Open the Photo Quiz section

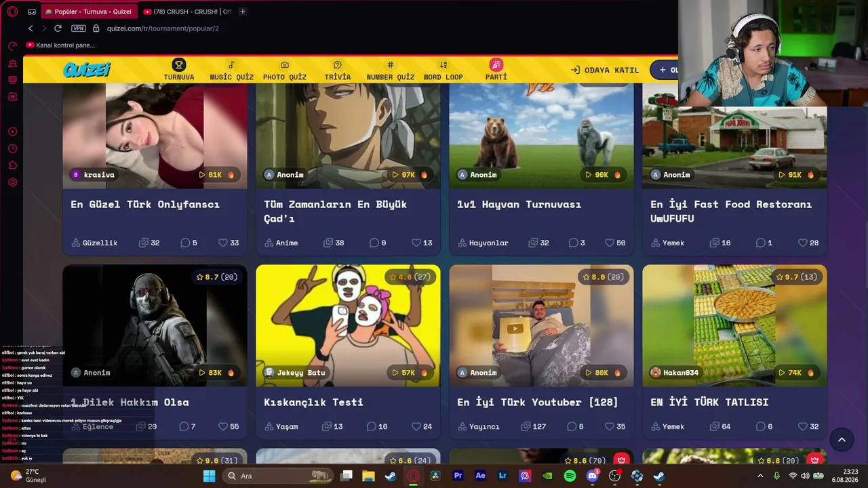tap(285, 70)
